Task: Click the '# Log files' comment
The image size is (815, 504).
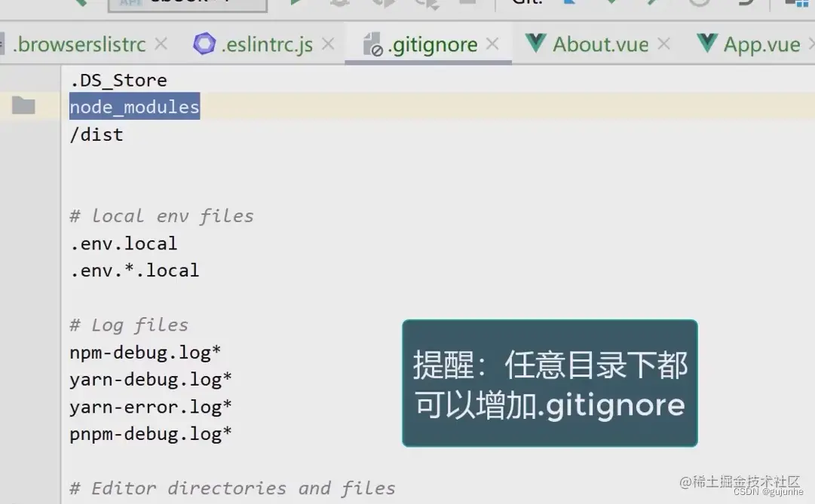Action: coord(129,325)
